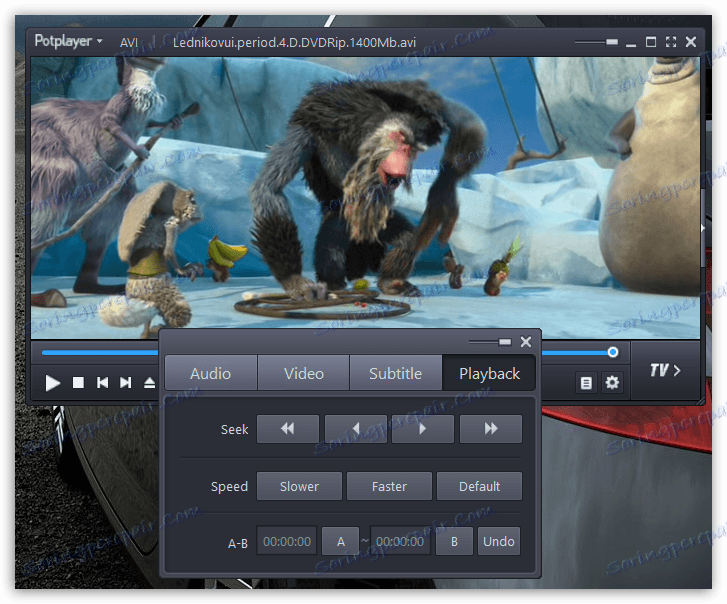Click the A-B end time field

point(400,541)
